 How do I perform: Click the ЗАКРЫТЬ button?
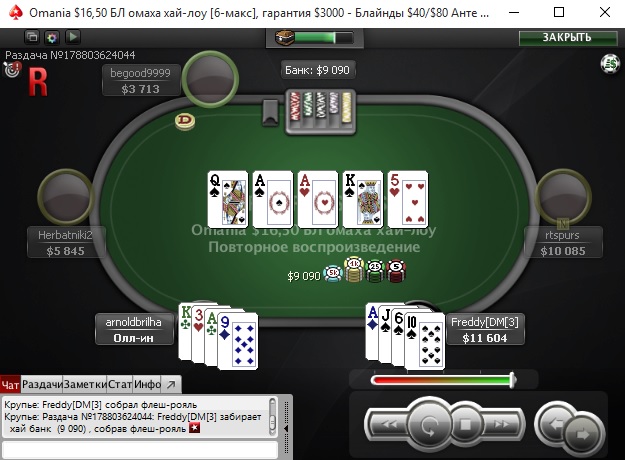point(568,37)
